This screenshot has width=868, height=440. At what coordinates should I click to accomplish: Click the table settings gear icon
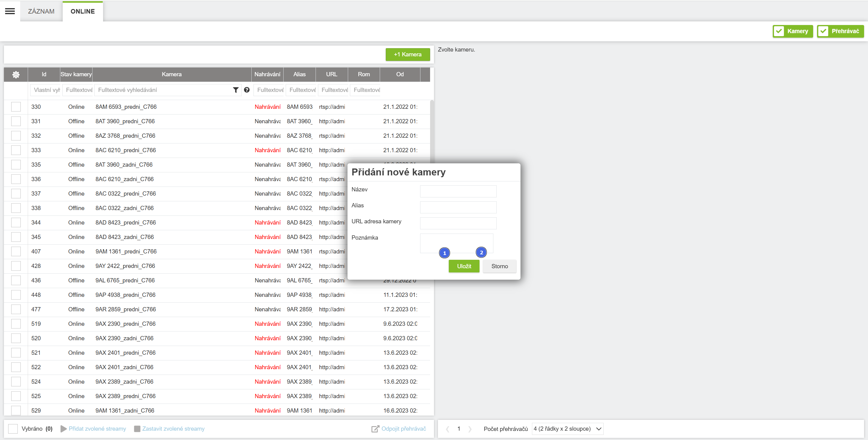[16, 74]
